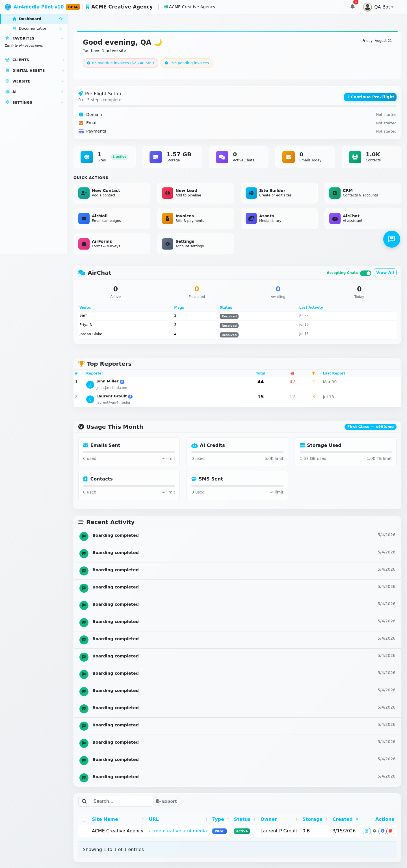
Task: Open the New Lead quick action icon
Action: click(x=167, y=193)
